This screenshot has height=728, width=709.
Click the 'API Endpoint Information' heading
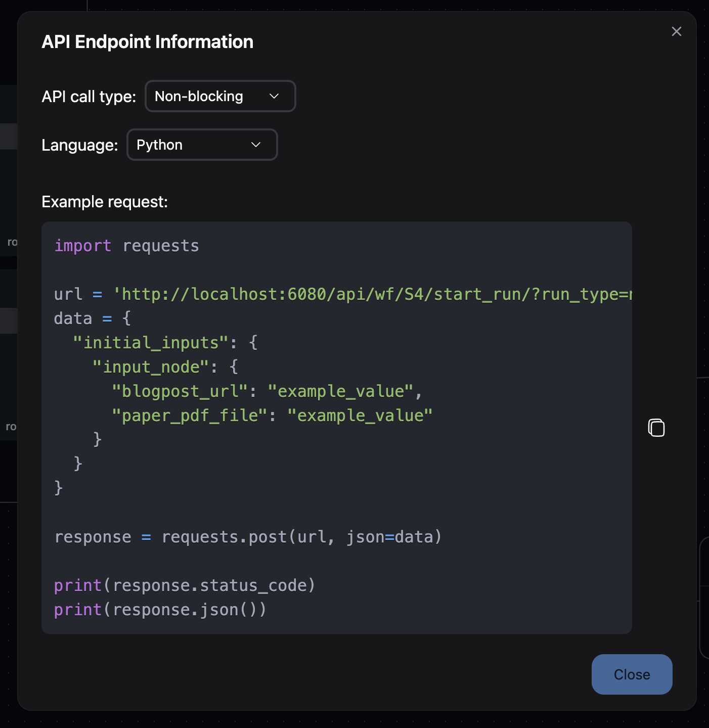coord(147,42)
